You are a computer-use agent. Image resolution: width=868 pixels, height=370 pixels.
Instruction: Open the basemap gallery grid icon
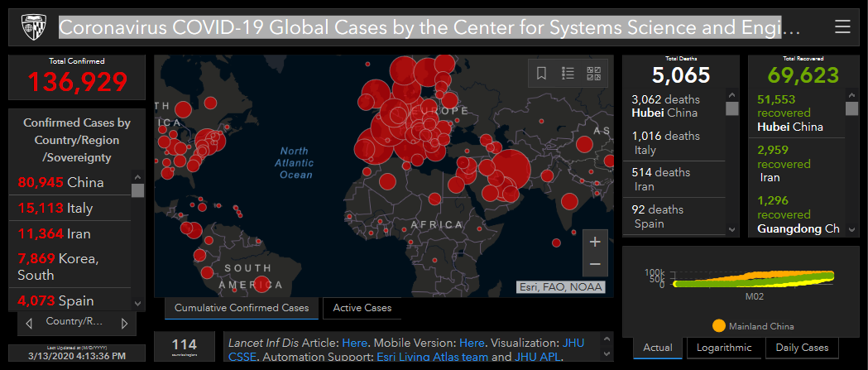(x=593, y=73)
